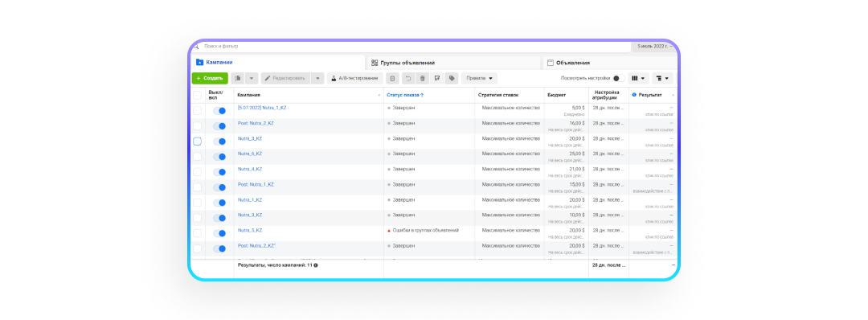Open the Nutra_5_KZ campaign link
This screenshot has height=320, width=868.
(x=250, y=230)
